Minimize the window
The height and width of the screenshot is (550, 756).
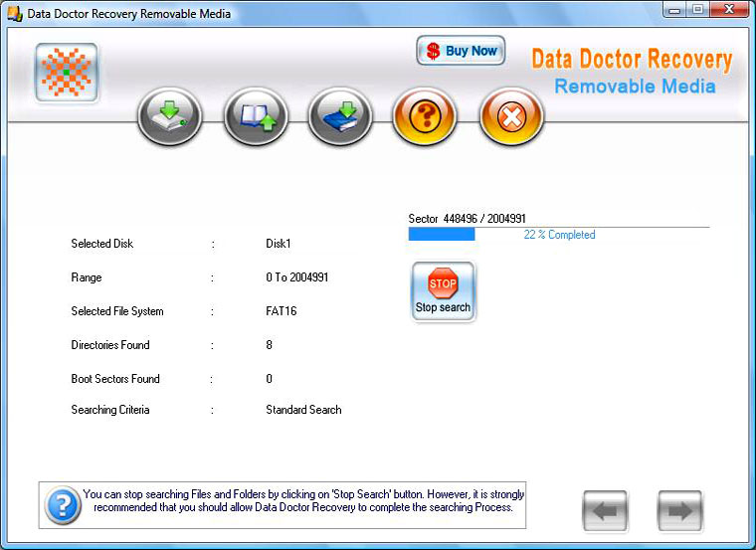click(674, 10)
